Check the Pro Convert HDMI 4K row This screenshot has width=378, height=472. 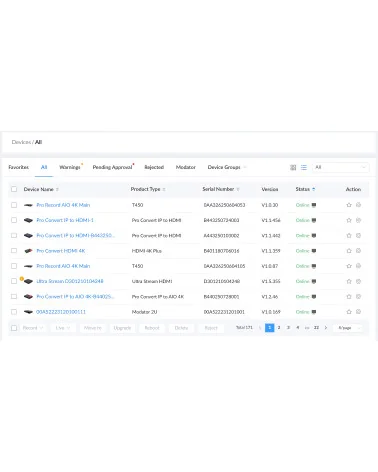point(14,251)
